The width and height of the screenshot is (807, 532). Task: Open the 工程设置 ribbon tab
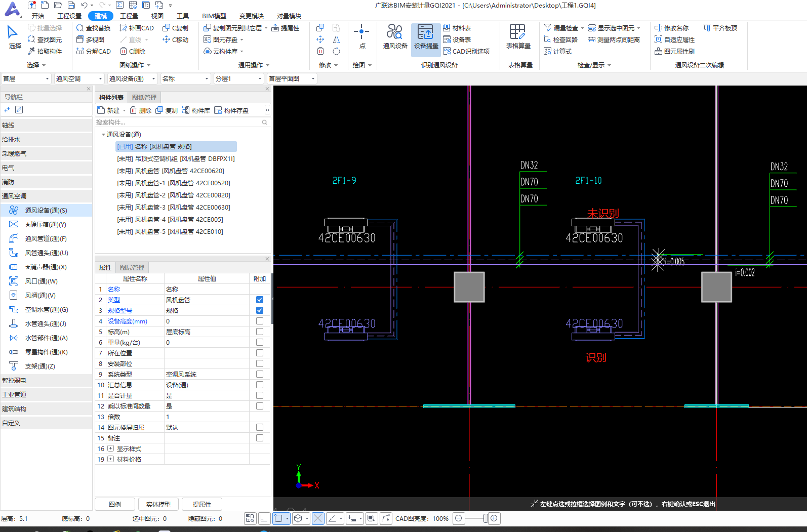[69, 16]
